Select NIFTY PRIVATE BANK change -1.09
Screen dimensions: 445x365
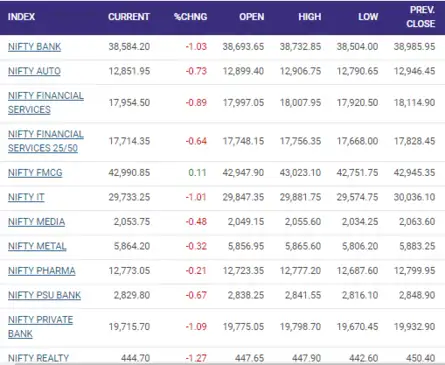point(196,327)
